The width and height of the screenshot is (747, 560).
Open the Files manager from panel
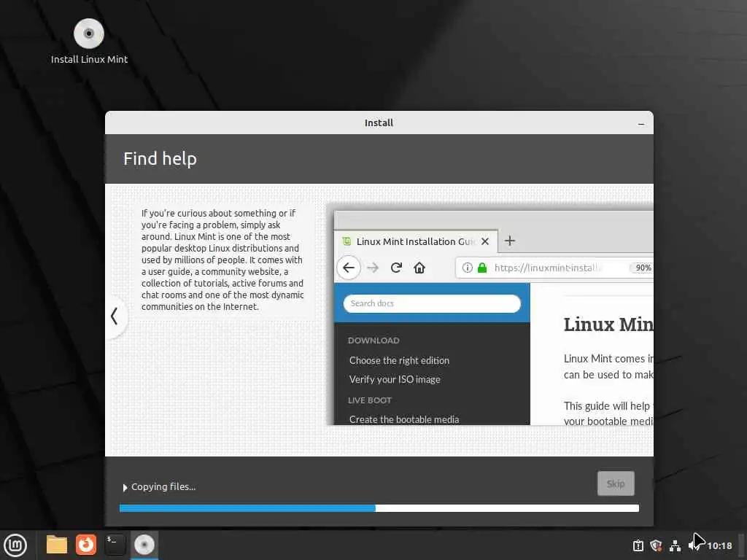[x=57, y=545]
